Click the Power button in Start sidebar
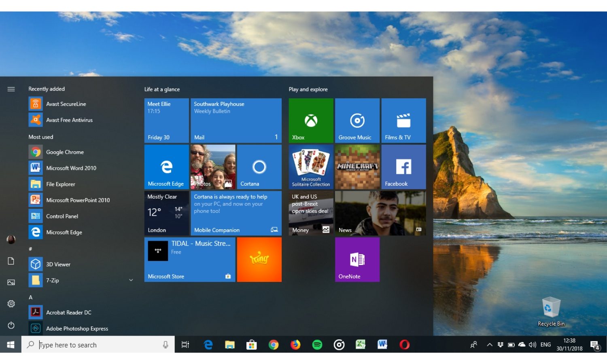This screenshot has height=364, width=607. (11, 325)
